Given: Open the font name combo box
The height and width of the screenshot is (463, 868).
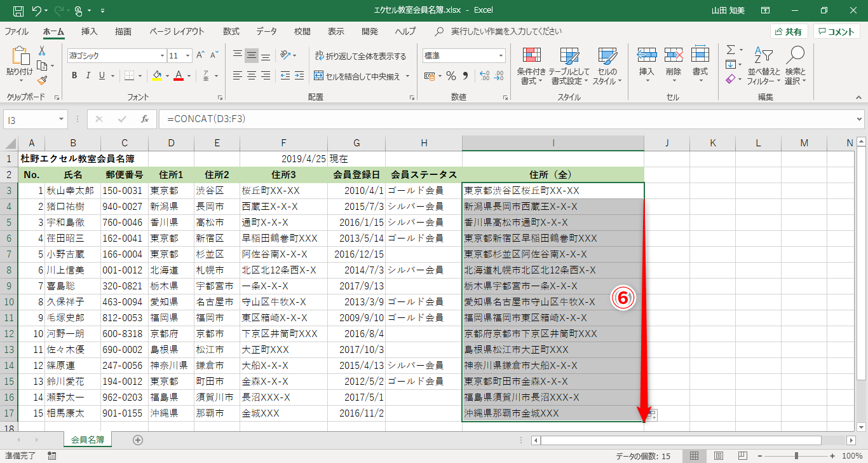Looking at the screenshot, I should (x=116, y=55).
